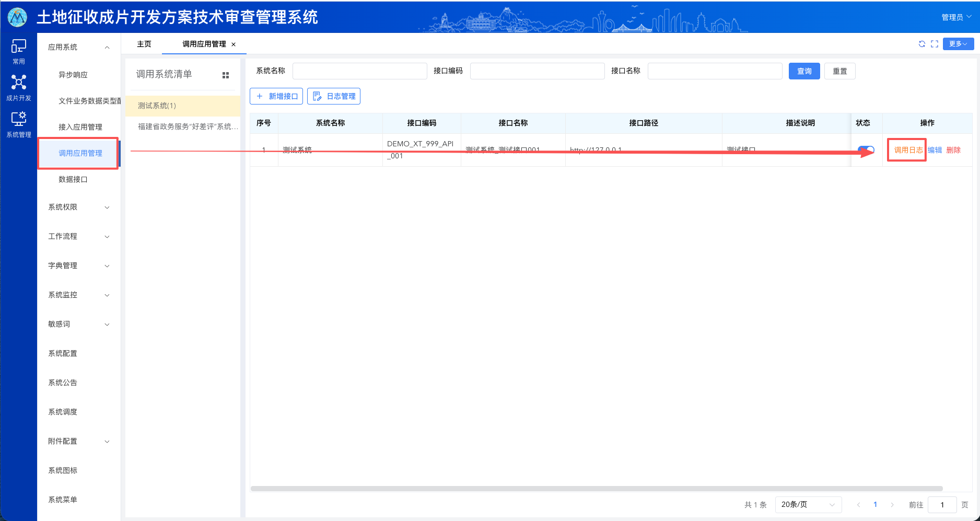The width and height of the screenshot is (980, 521).
Task: Refresh the page with the refresh icon
Action: (923, 44)
